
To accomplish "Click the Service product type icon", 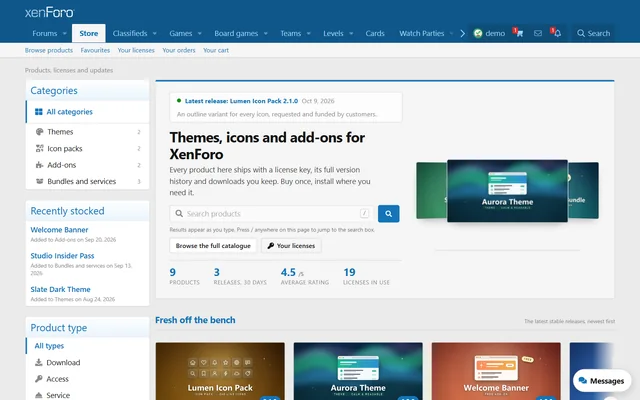I will point(39,395).
